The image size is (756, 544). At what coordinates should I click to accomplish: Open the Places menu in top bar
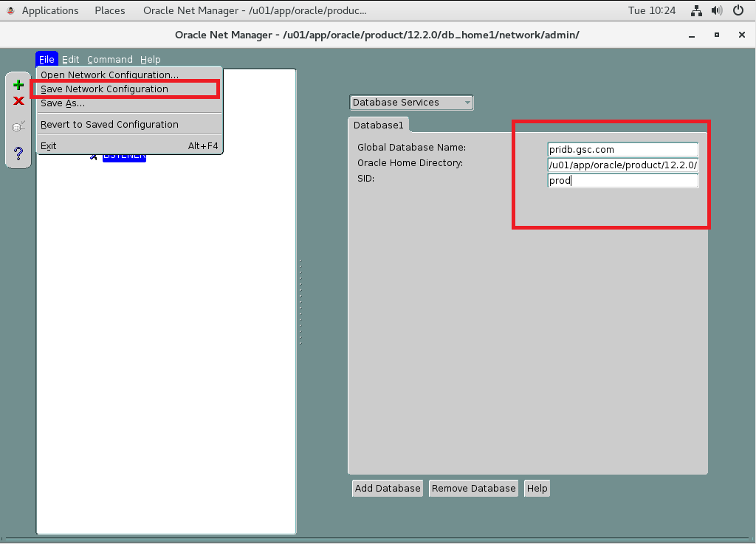click(x=110, y=10)
